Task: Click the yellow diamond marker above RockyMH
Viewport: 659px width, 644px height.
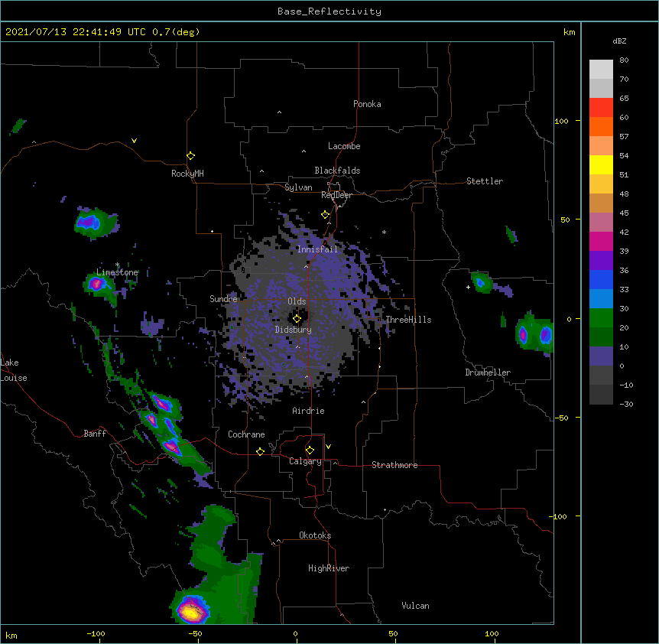Action: [190, 155]
